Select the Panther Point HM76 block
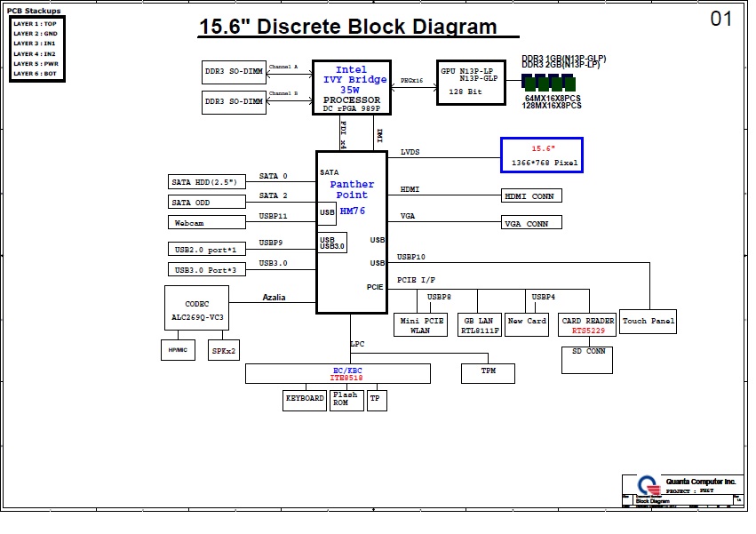 pos(352,233)
